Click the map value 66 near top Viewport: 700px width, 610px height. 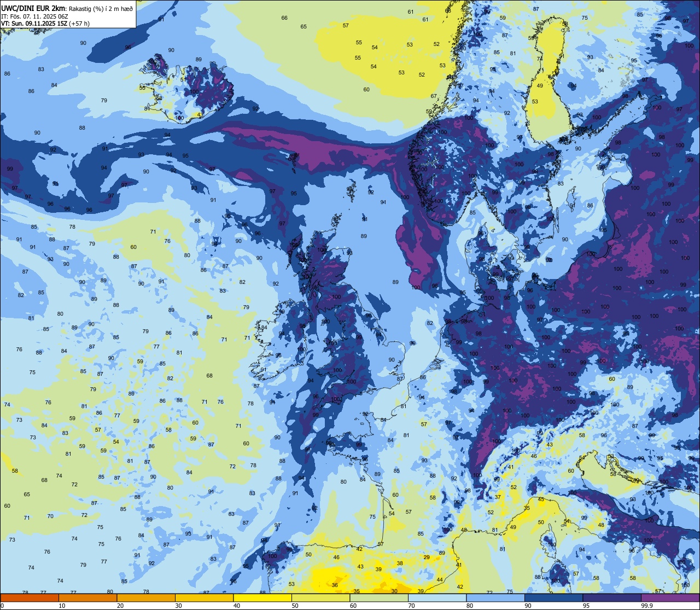284,18
